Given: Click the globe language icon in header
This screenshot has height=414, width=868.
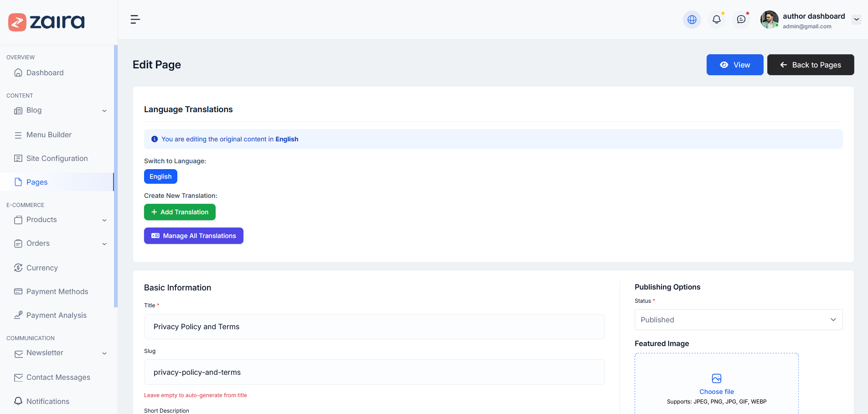Looking at the screenshot, I should click(692, 20).
